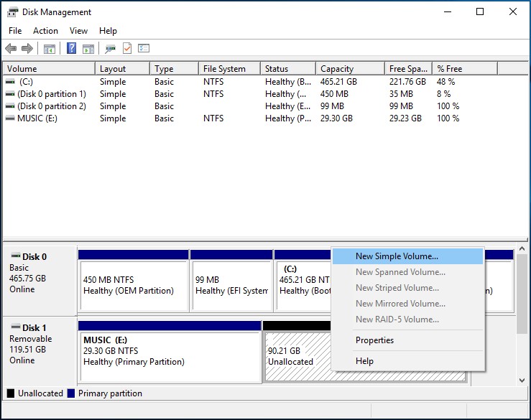Select the MUSIC (E:) 29.30 GB partition block
This screenshot has height=420, width=531.
(x=170, y=352)
